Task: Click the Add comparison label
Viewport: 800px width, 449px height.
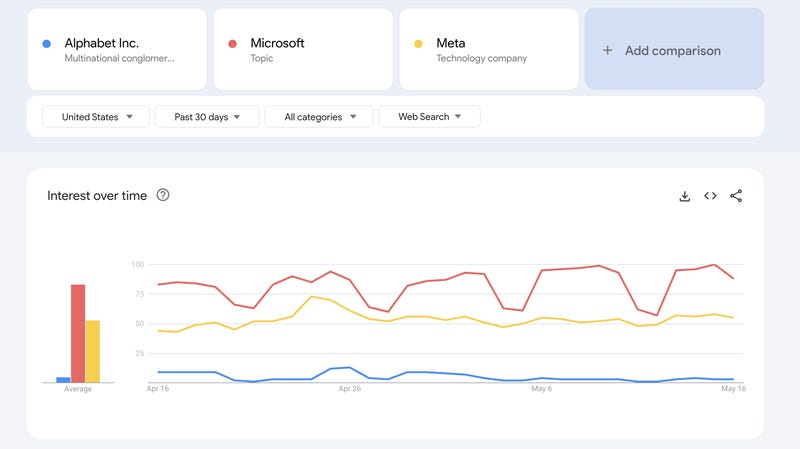Action: 672,51
